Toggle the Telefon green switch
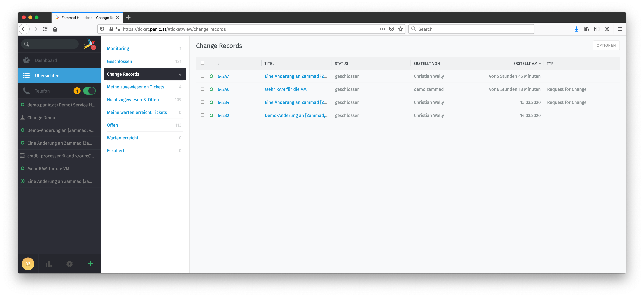The image size is (644, 297). click(x=89, y=91)
